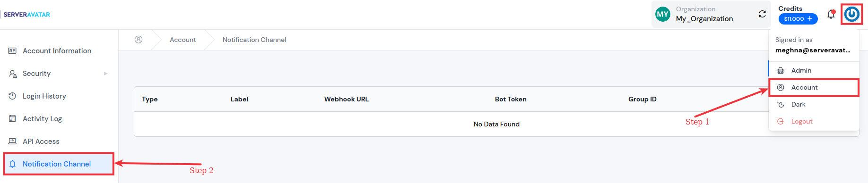Viewport: 868px width, 183px height.
Task: Expand the Security submenu arrow
Action: tap(105, 74)
